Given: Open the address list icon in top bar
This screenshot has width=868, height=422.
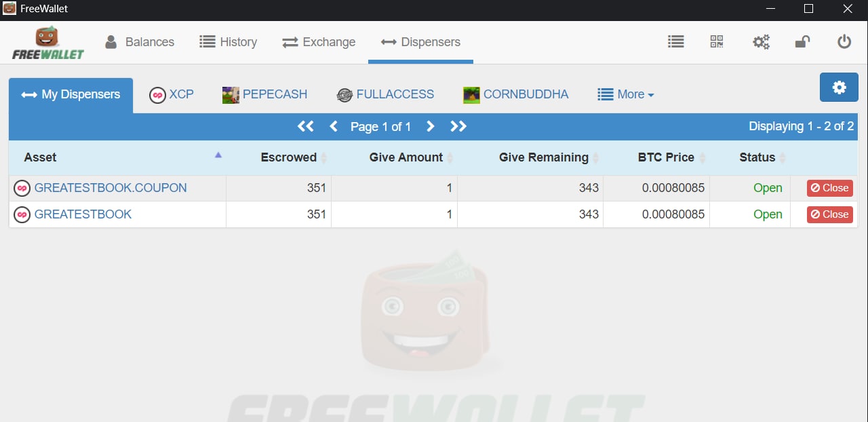Looking at the screenshot, I should tap(675, 42).
